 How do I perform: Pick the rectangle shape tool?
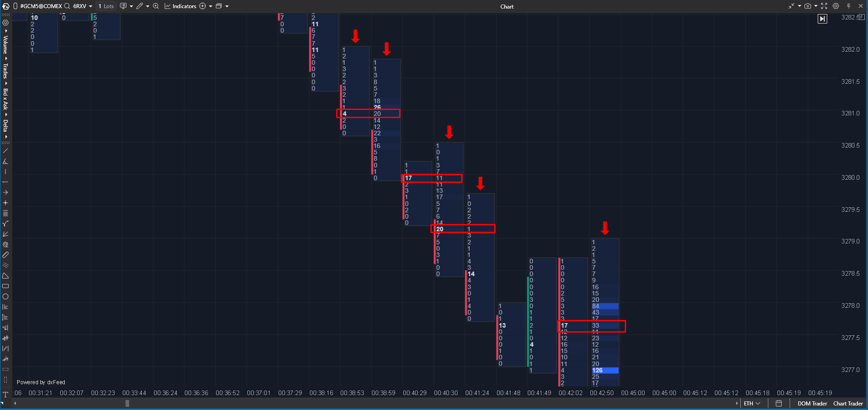[5, 286]
